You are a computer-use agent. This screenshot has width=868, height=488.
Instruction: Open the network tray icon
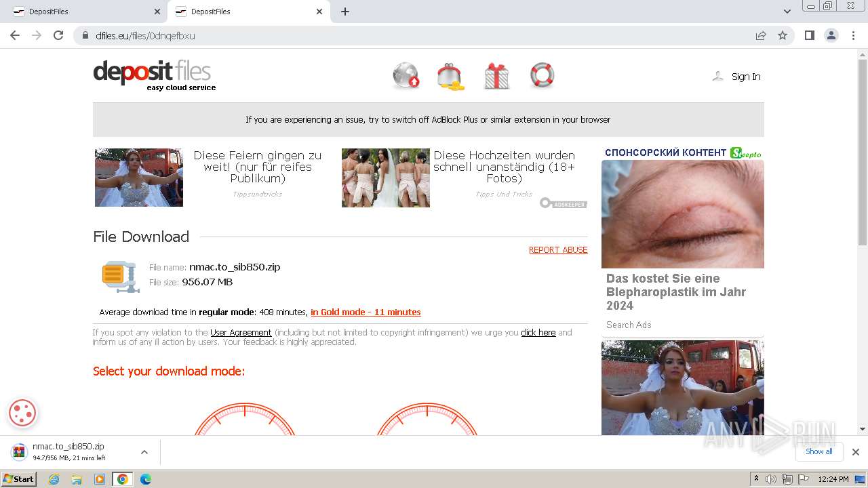787,479
